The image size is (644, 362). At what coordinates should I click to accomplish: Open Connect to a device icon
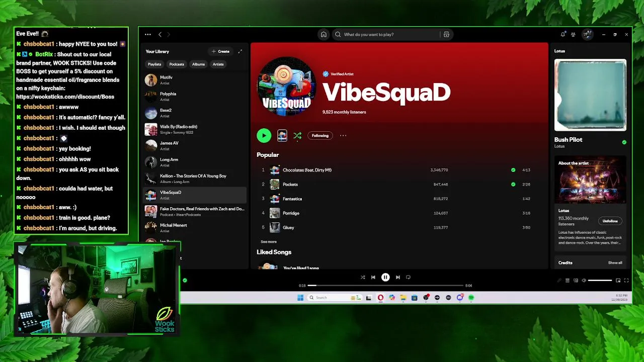tap(576, 281)
